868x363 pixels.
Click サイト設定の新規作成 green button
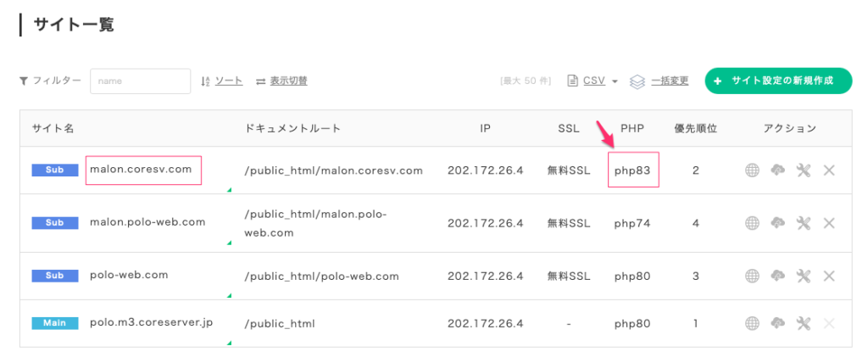777,81
